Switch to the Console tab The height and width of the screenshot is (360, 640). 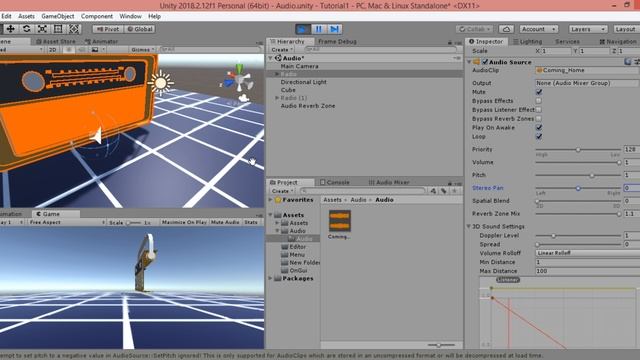coord(335,182)
